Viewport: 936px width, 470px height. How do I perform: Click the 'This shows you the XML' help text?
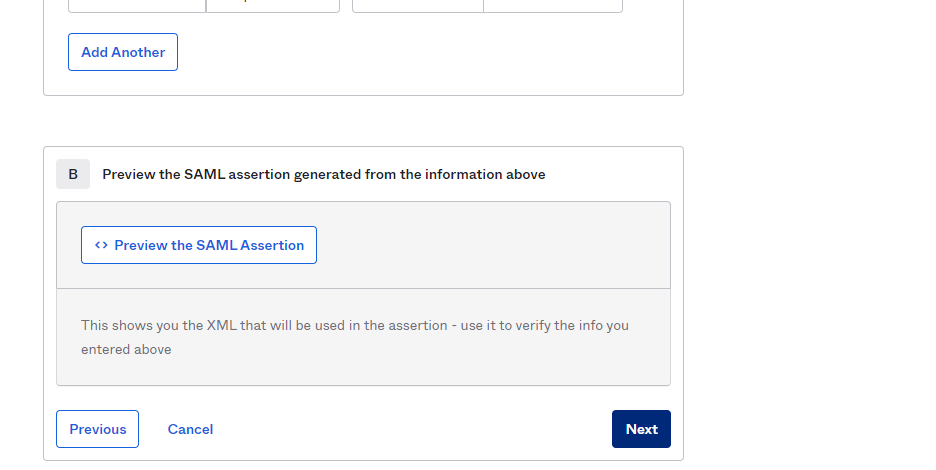[x=200, y=325]
